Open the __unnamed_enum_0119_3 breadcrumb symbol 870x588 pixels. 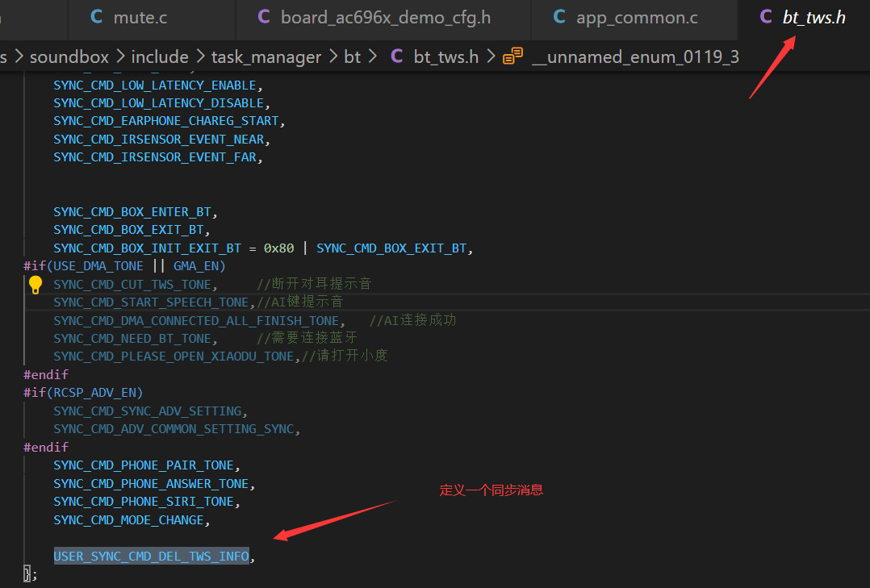pyautogui.click(x=635, y=56)
